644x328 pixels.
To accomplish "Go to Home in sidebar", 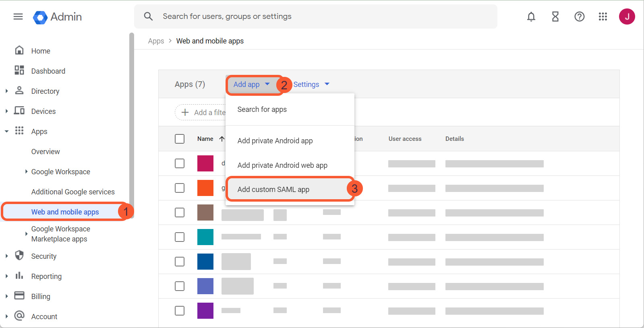I will (x=41, y=51).
